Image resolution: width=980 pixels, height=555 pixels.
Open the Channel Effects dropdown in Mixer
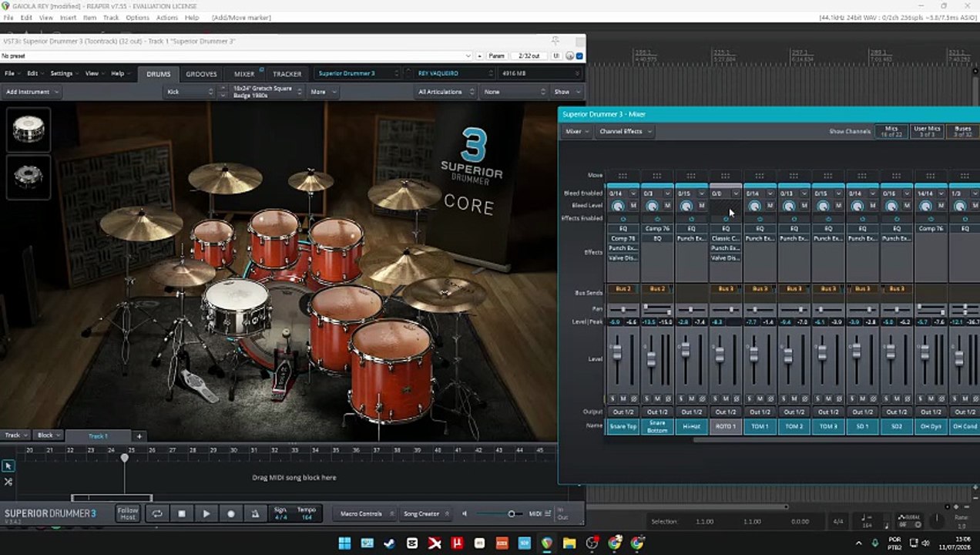click(x=625, y=132)
